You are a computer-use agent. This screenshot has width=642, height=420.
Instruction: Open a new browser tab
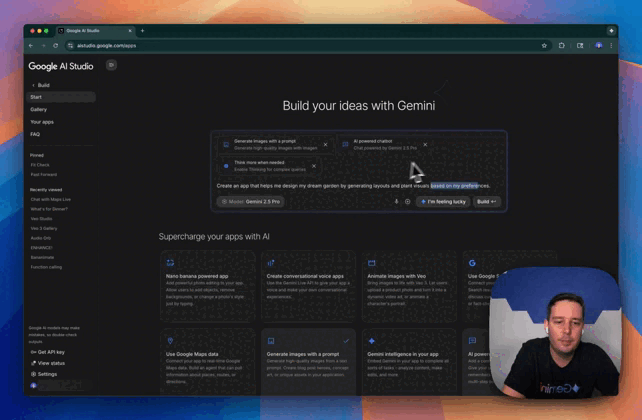[x=142, y=31]
